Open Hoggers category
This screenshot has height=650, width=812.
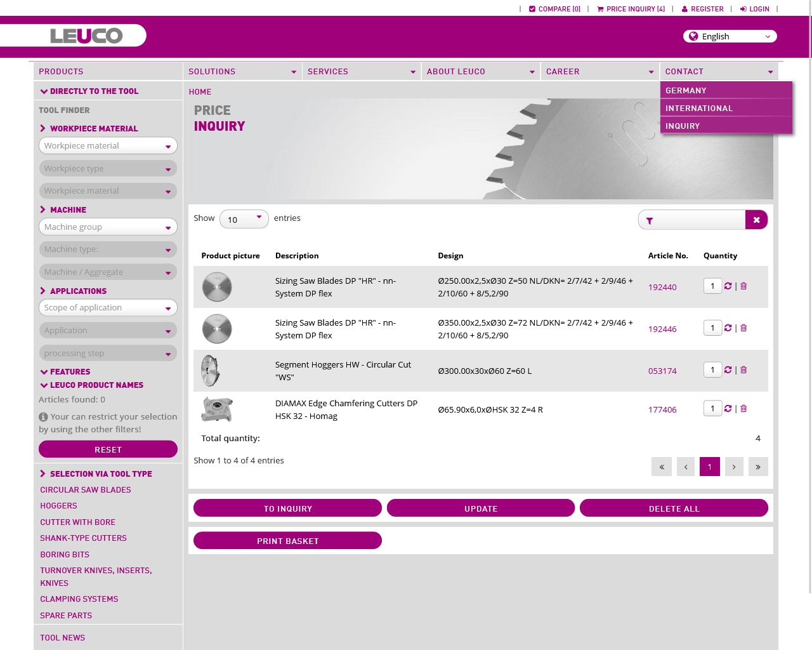pyautogui.click(x=58, y=506)
